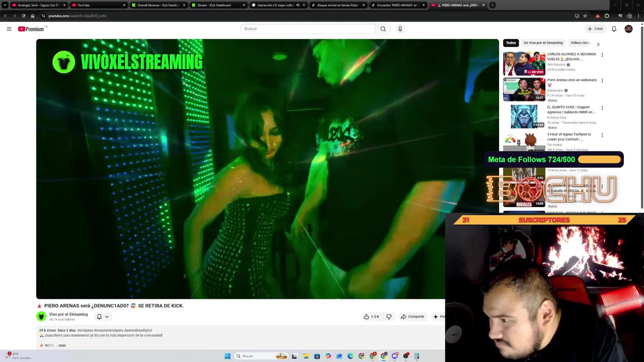
Task: Dislike the video
Action: [389, 317]
